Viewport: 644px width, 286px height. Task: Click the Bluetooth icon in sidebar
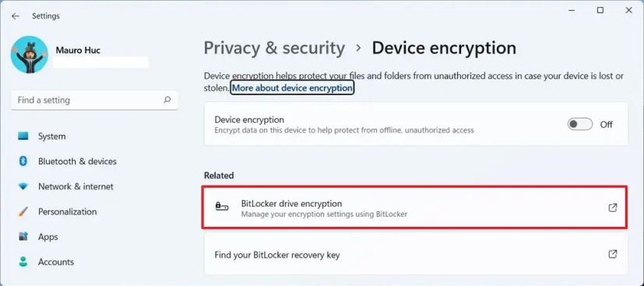point(23,161)
